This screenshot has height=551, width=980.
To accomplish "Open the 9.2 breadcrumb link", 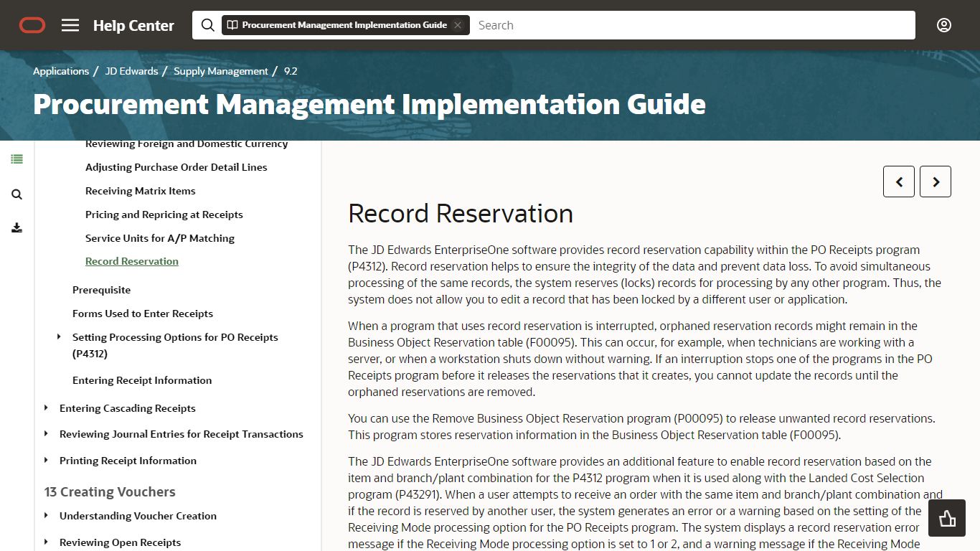I will tap(291, 71).
